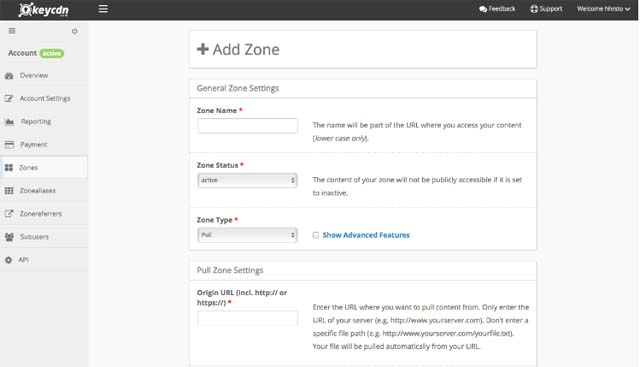Click the plus icon beside Add Zone
The width and height of the screenshot is (640, 367).
[203, 49]
